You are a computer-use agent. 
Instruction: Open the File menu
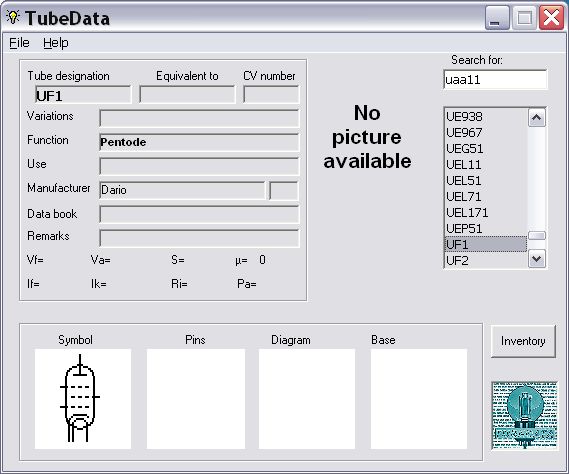click(19, 42)
